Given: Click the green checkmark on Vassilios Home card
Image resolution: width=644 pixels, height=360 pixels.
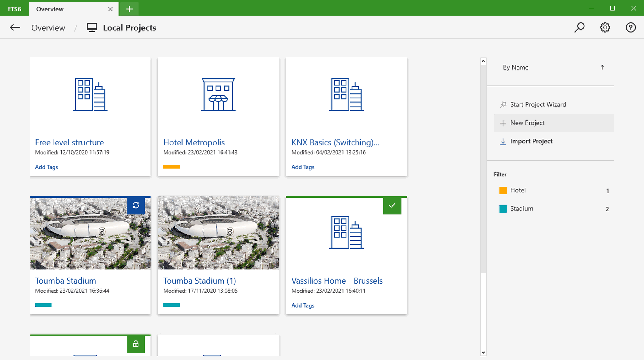Looking at the screenshot, I should [392, 205].
